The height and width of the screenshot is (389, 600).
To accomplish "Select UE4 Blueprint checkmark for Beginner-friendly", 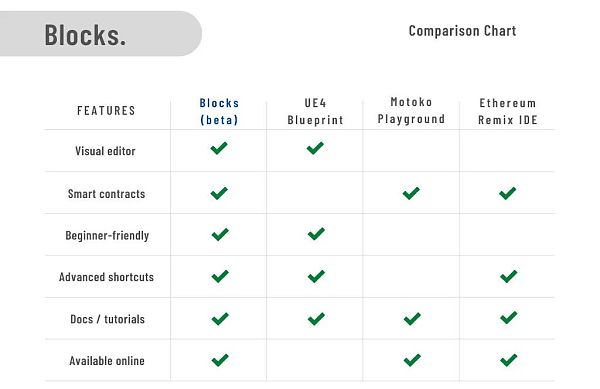I will [316, 234].
